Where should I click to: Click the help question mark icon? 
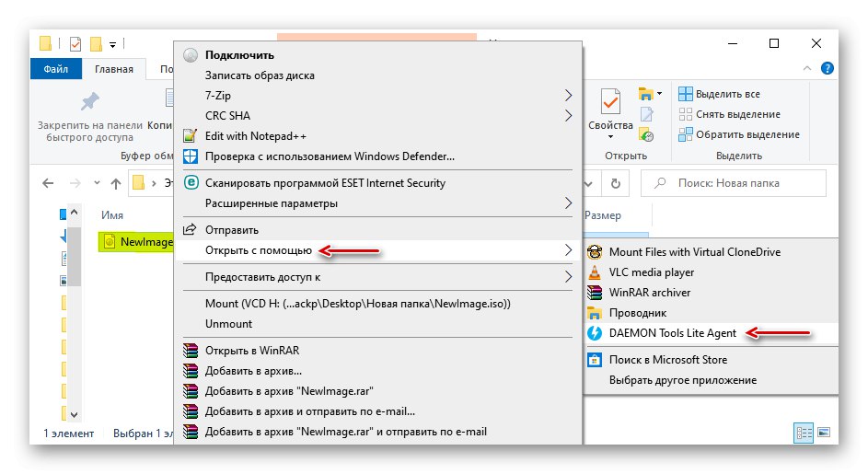click(827, 69)
